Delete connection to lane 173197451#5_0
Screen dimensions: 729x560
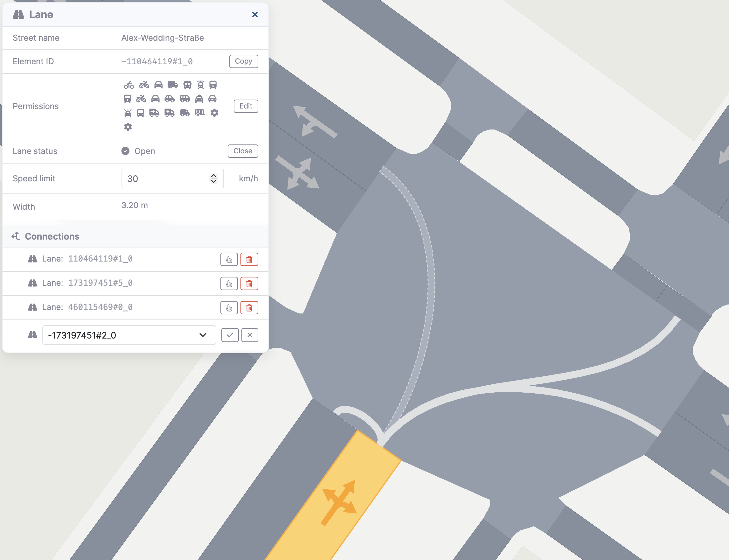click(249, 284)
